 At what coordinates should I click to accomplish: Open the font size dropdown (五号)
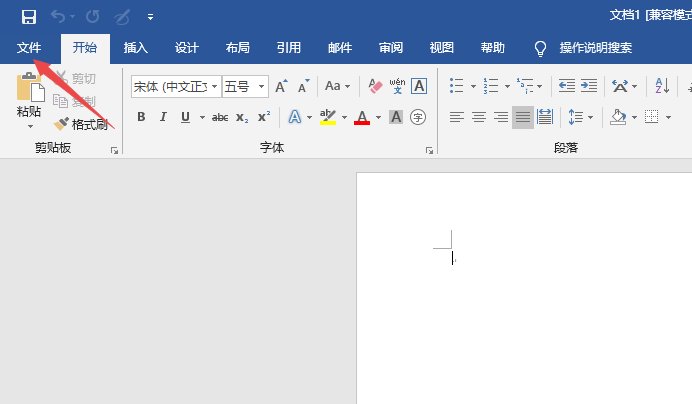(x=262, y=87)
